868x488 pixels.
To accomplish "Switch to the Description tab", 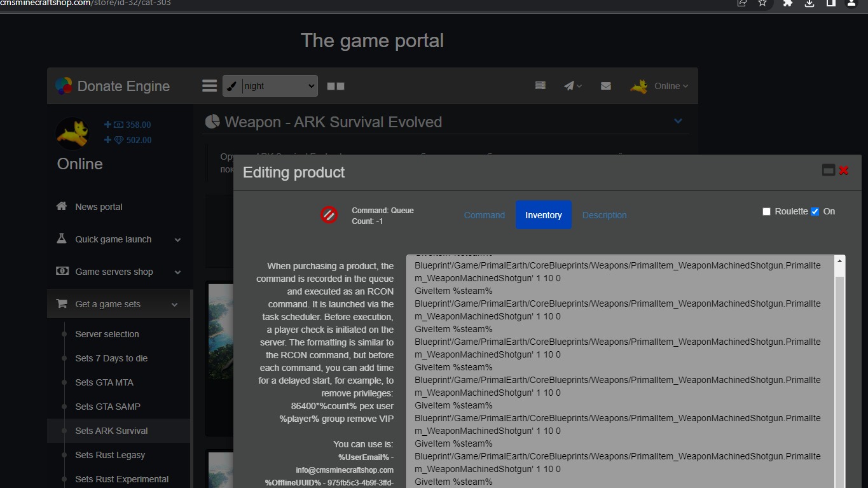I will [604, 215].
